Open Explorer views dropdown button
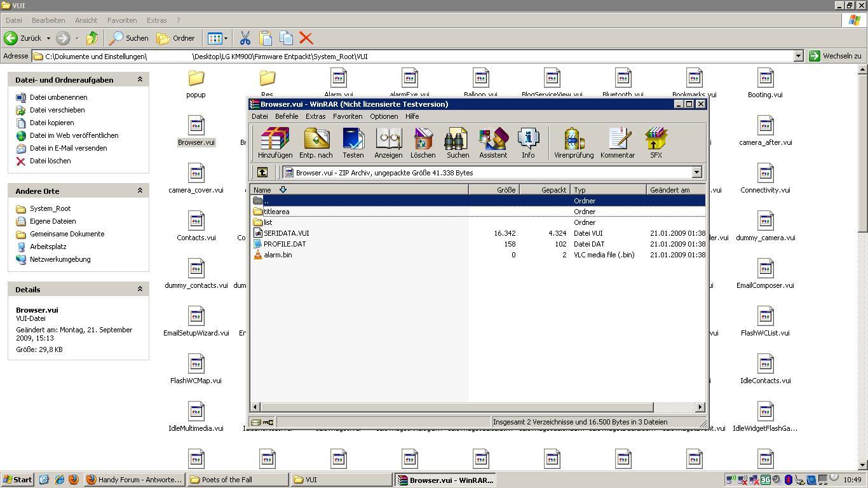Image resolution: width=868 pixels, height=488 pixels. (217, 38)
